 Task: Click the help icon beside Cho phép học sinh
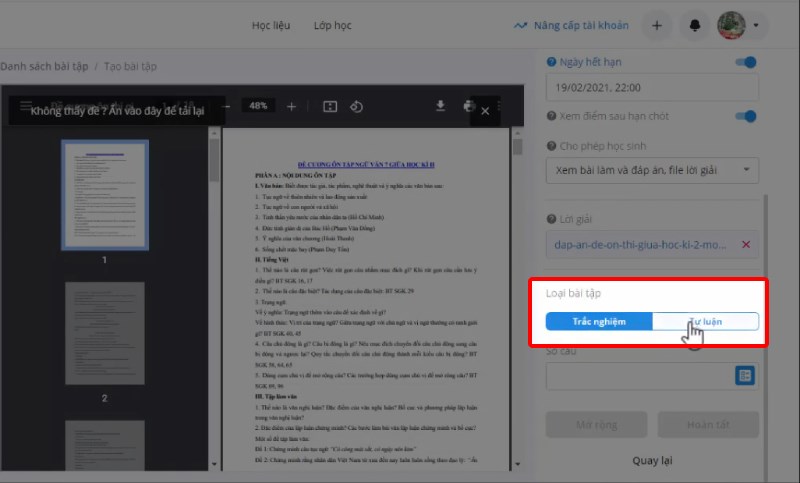551,146
